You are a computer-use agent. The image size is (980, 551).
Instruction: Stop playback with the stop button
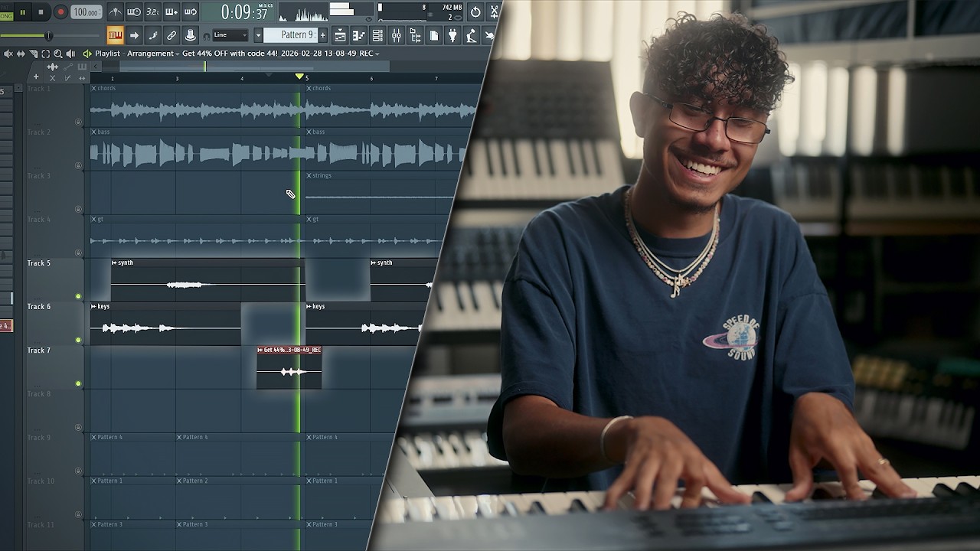(41, 12)
